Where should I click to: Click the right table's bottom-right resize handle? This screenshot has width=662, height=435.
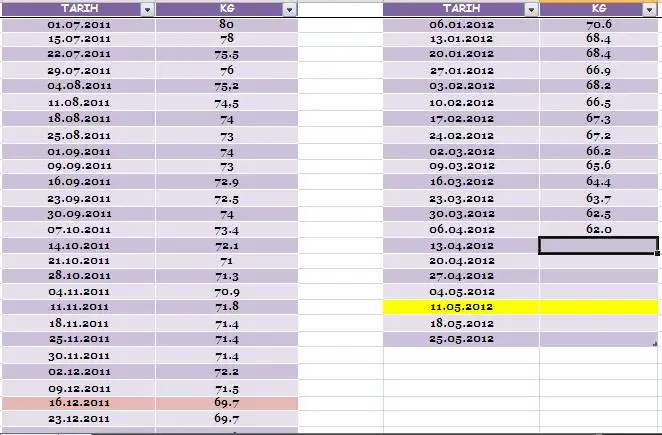[x=656, y=344]
